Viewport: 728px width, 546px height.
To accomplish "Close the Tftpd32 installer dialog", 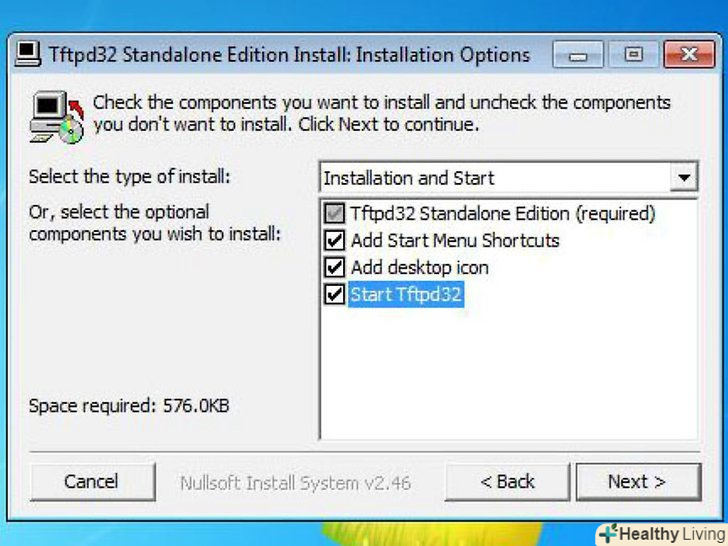I will click(688, 55).
